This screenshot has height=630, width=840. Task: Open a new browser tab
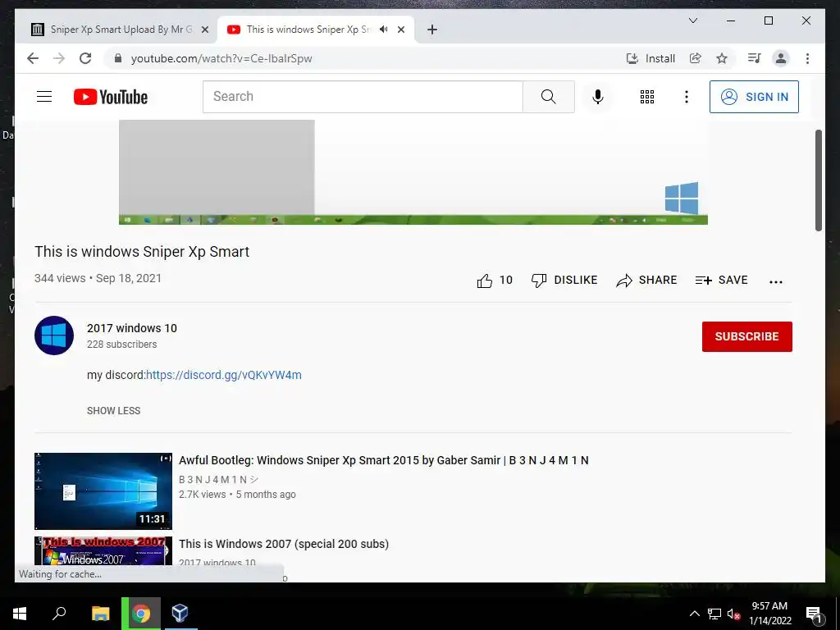tap(432, 30)
